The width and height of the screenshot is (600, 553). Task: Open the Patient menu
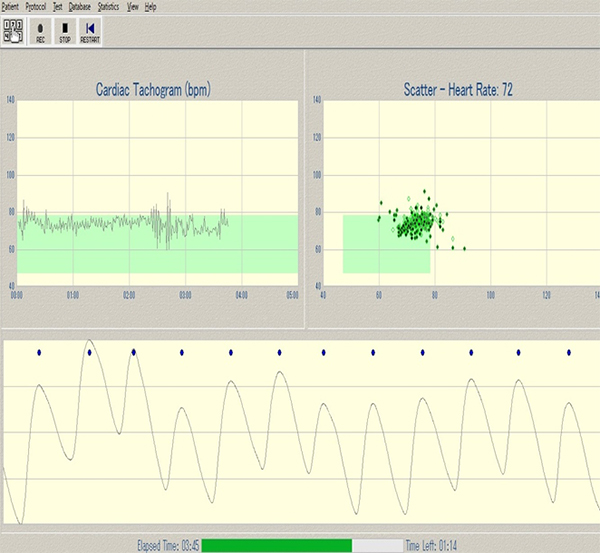click(x=9, y=6)
